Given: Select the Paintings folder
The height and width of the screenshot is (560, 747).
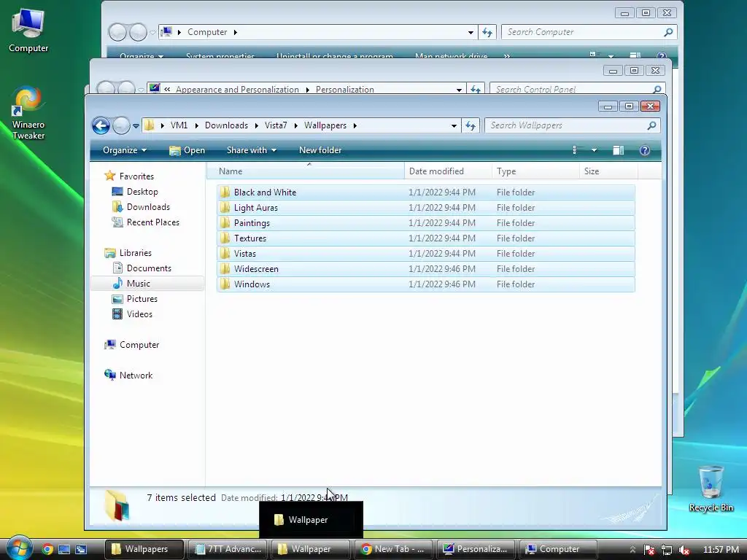Looking at the screenshot, I should tap(426, 223).
